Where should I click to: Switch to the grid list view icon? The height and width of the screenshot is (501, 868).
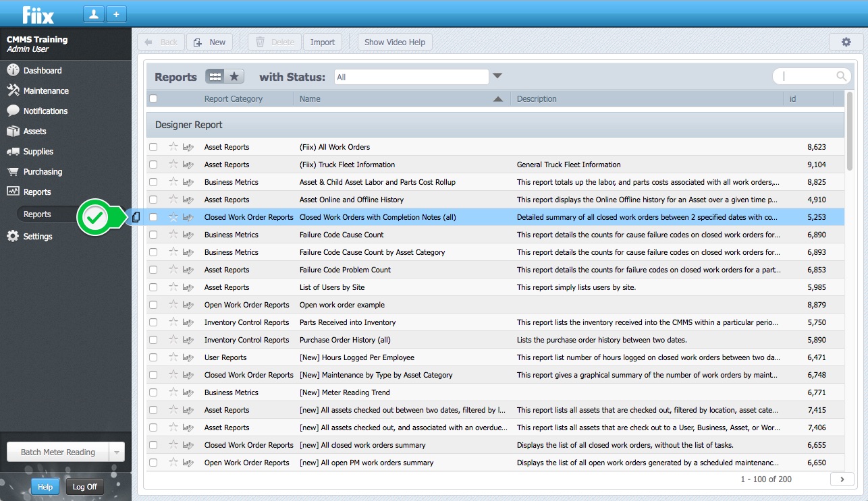215,77
